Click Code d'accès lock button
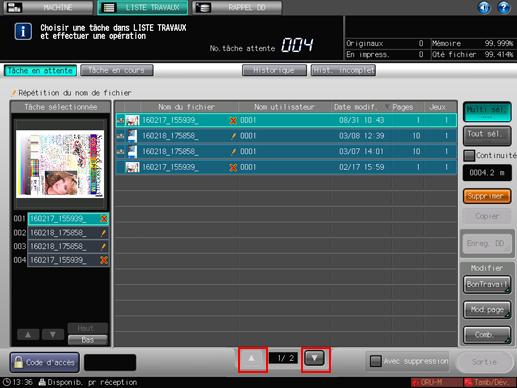This screenshot has height=388, width=517. tap(45, 362)
